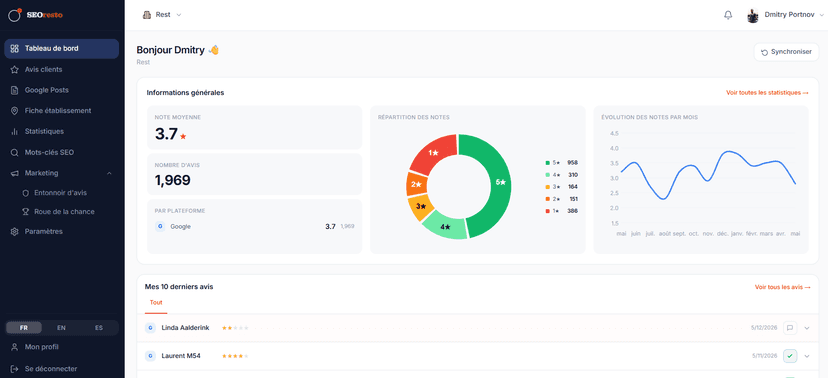Open the Rest establishment dropdown

click(x=162, y=15)
